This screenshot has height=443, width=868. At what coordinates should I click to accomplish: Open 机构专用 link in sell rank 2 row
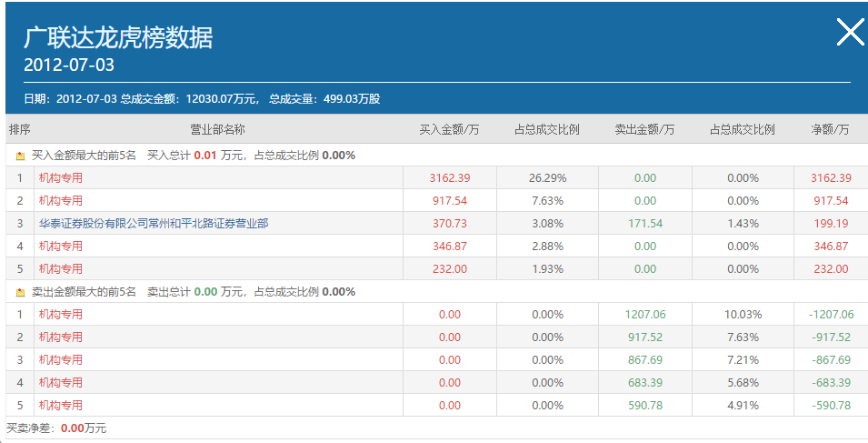point(60,337)
